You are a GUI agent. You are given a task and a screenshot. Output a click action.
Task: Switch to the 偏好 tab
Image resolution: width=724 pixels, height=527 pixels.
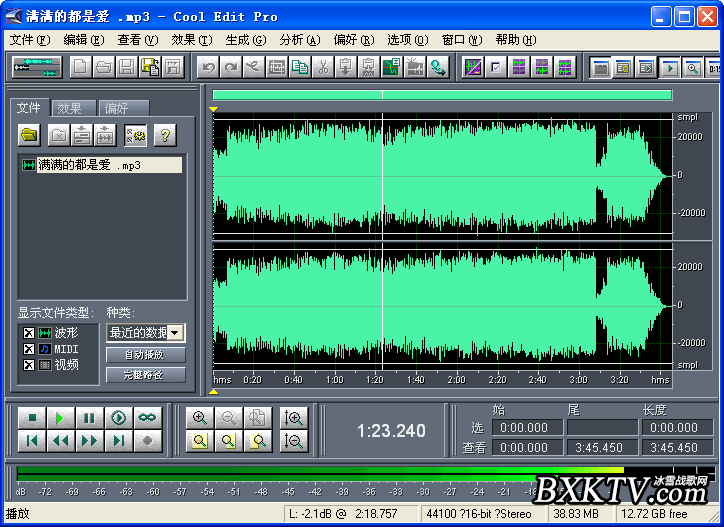122,108
